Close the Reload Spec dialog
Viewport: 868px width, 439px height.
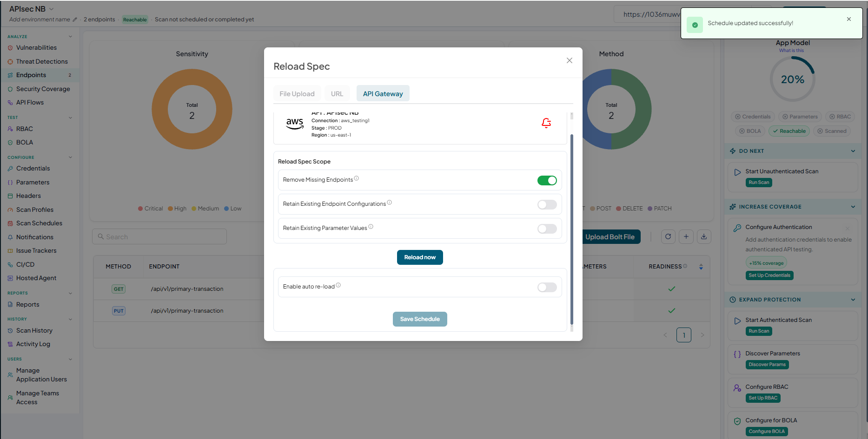coord(569,60)
